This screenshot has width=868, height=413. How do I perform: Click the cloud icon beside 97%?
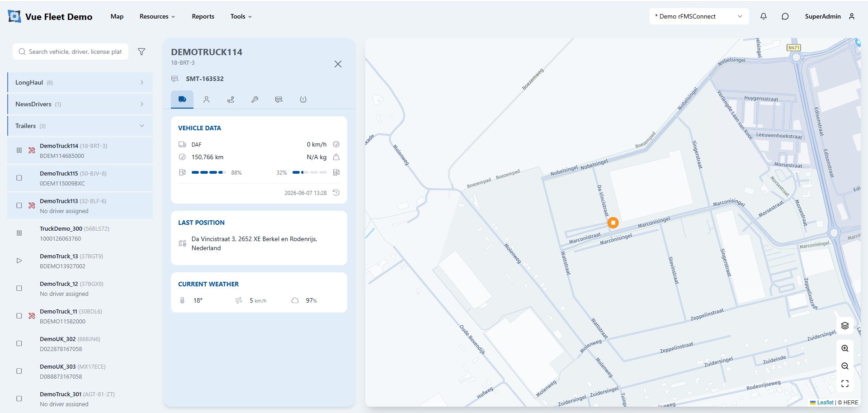pos(295,300)
